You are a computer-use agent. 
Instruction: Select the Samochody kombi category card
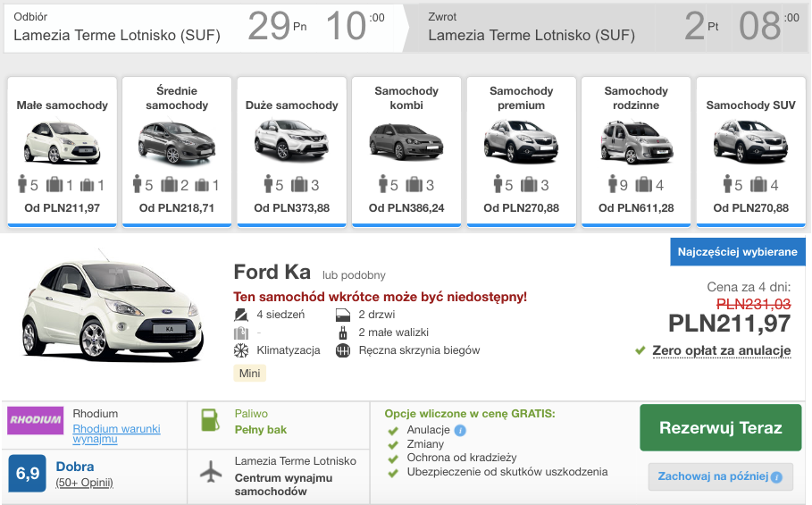coord(406,152)
